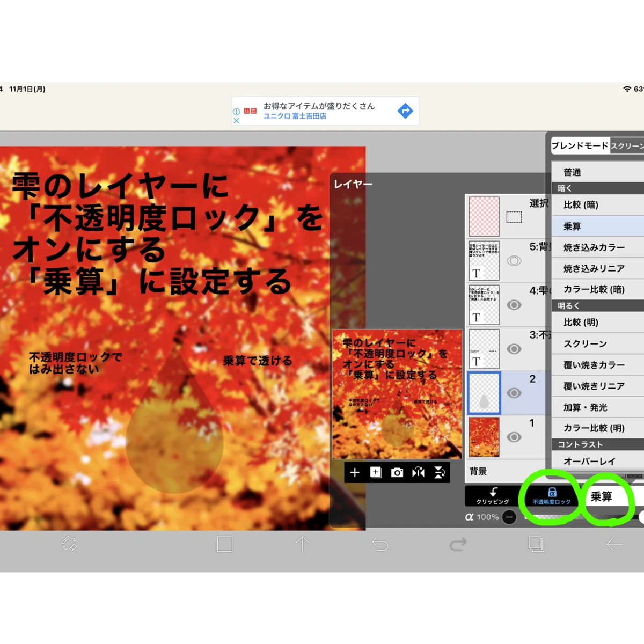Screen dimensions: 644x644
Task: Choose スクリーン in the blend mode list
Action: pos(598,343)
